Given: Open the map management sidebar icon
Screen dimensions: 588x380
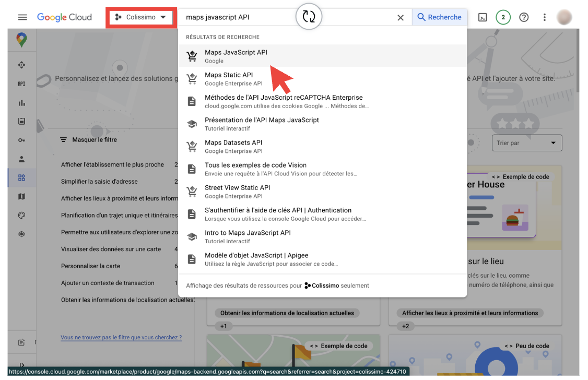Looking at the screenshot, I should (22, 196).
